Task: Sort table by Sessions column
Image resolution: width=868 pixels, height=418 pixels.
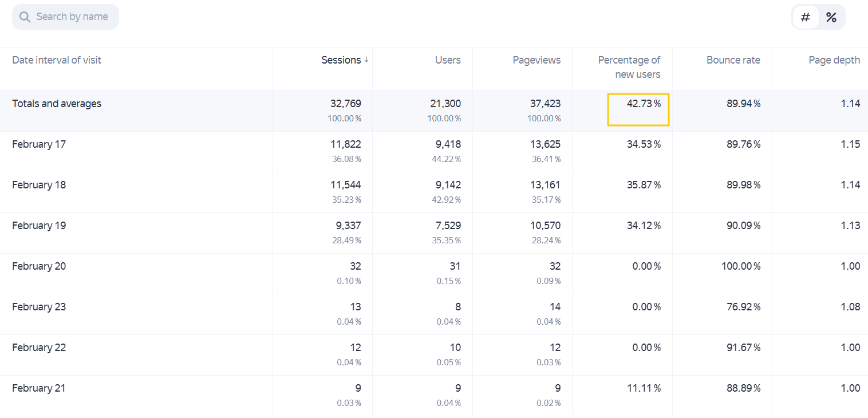Action: click(x=341, y=60)
